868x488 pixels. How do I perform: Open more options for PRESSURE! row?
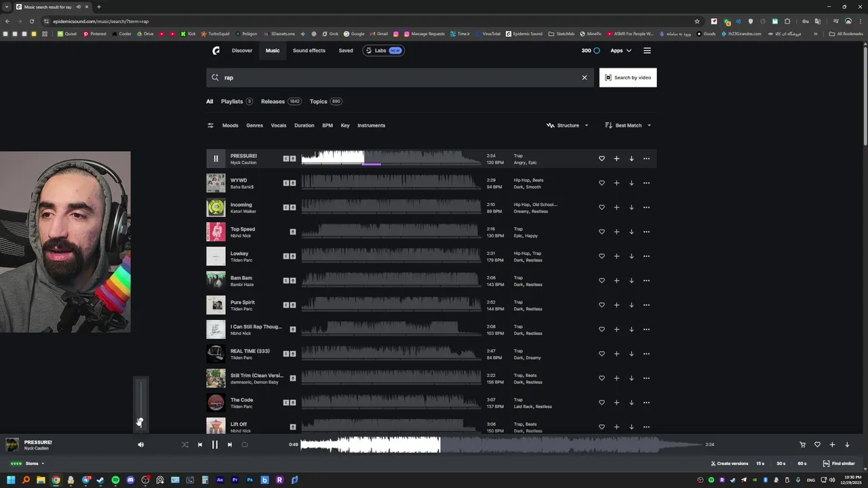point(646,159)
